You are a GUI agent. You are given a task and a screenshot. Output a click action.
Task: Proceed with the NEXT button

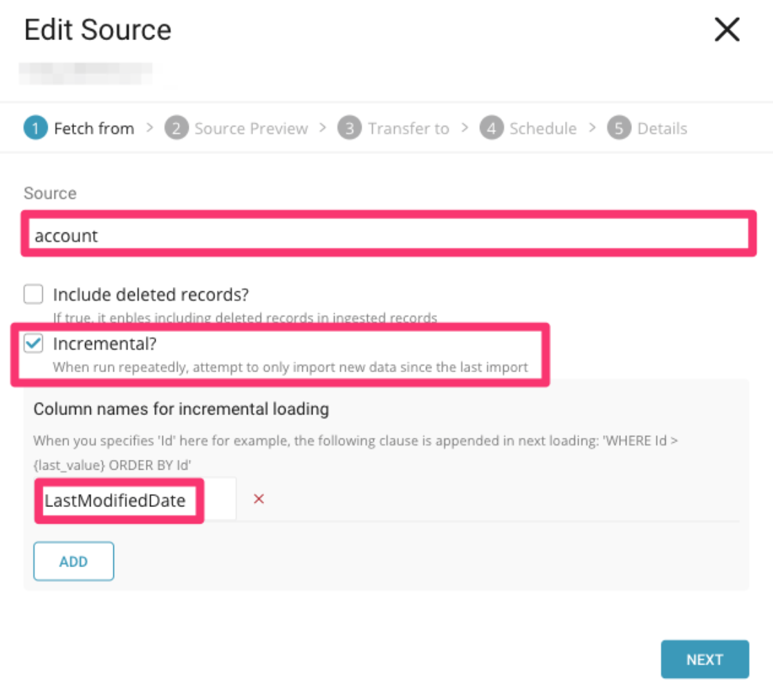click(705, 659)
